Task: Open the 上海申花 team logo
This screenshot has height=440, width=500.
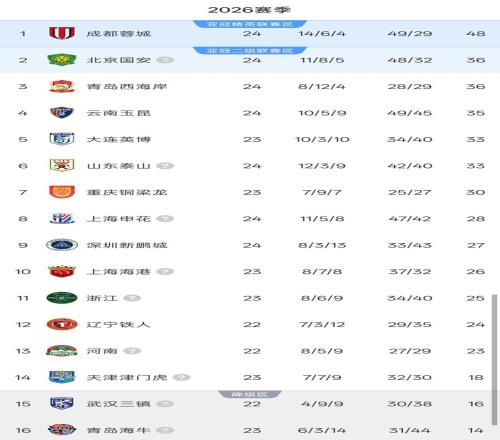Action: pos(62,218)
